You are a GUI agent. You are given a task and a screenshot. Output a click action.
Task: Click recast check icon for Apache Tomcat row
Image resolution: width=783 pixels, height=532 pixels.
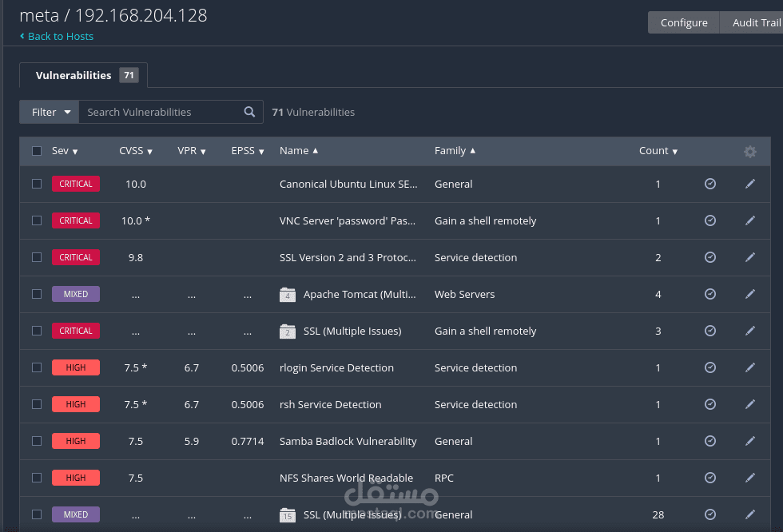click(710, 294)
